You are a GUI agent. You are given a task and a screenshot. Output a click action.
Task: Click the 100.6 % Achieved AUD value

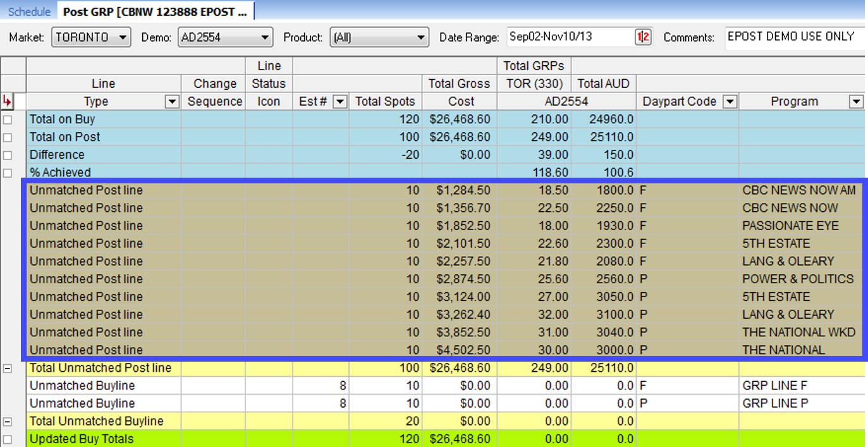[x=603, y=173]
